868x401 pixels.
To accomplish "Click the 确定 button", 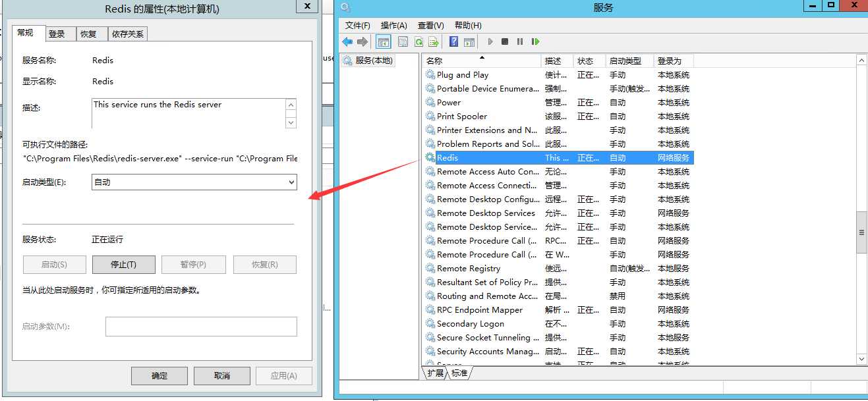I will click(159, 376).
